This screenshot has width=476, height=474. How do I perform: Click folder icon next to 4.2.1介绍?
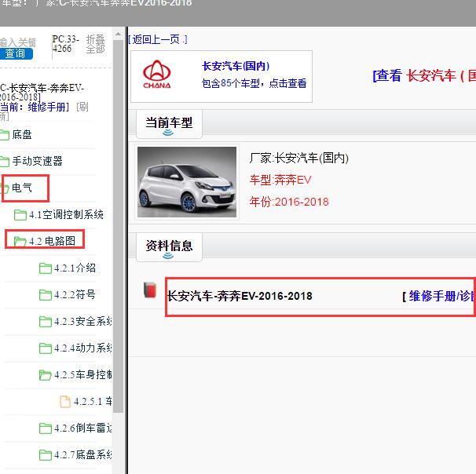(x=46, y=268)
